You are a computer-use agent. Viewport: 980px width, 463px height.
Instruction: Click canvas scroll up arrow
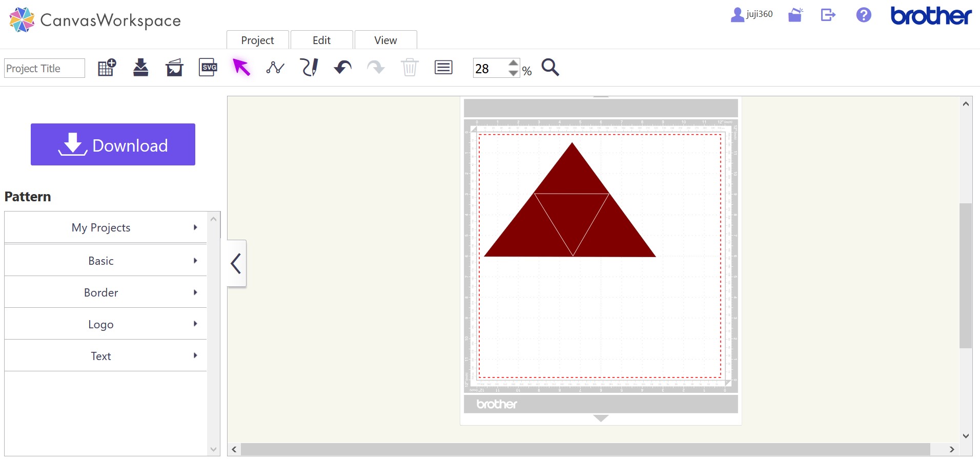tap(966, 103)
